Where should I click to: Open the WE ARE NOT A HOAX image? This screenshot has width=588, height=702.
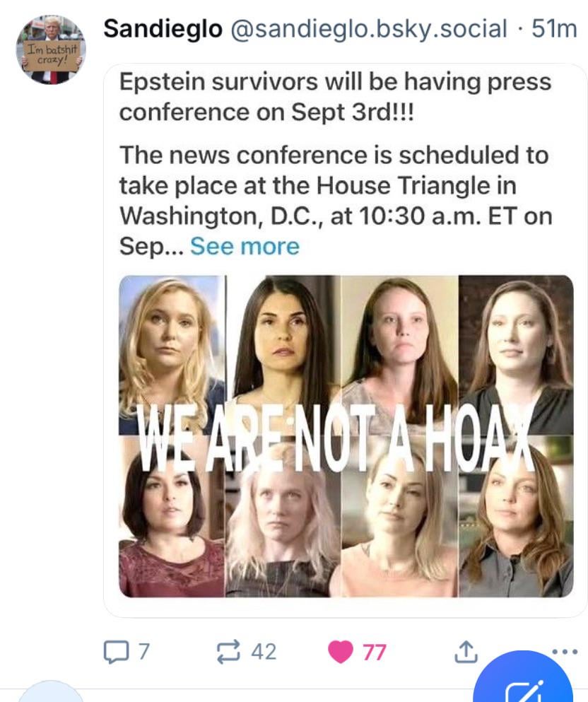pyautogui.click(x=346, y=436)
